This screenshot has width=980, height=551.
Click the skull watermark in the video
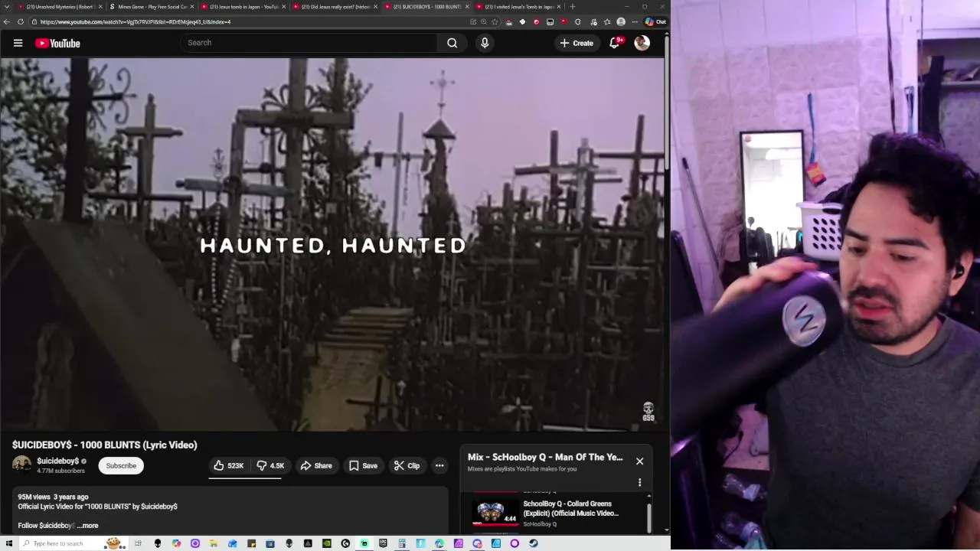pyautogui.click(x=648, y=412)
